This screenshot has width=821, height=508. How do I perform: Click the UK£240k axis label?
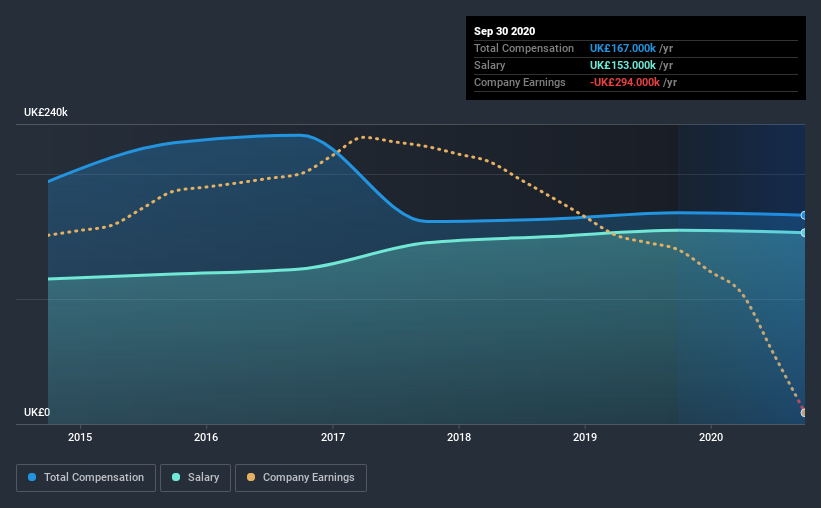click(x=46, y=112)
